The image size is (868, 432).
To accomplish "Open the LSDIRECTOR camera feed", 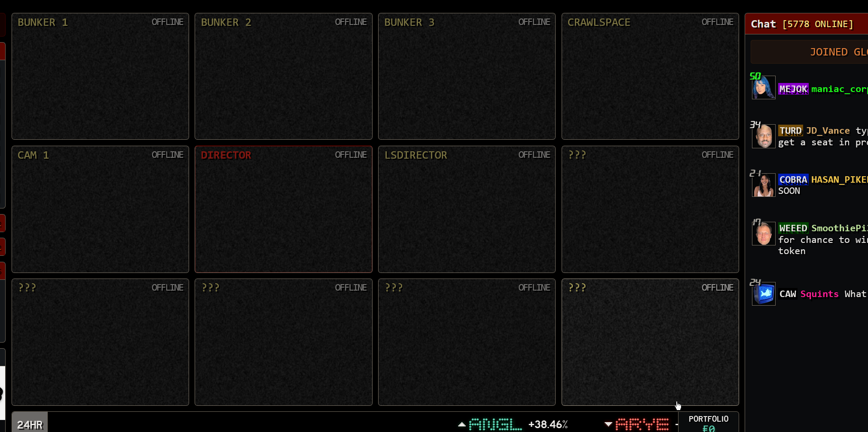I will pos(467,209).
